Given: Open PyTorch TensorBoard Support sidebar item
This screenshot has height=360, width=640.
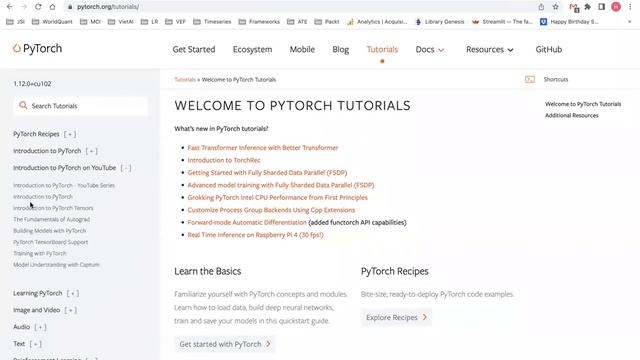Looking at the screenshot, I should tap(51, 242).
